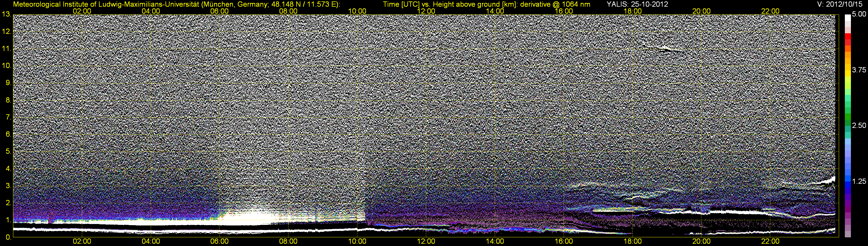Click the 12 km height axis label
The height and width of the screenshot is (246, 868).
click(x=6, y=32)
